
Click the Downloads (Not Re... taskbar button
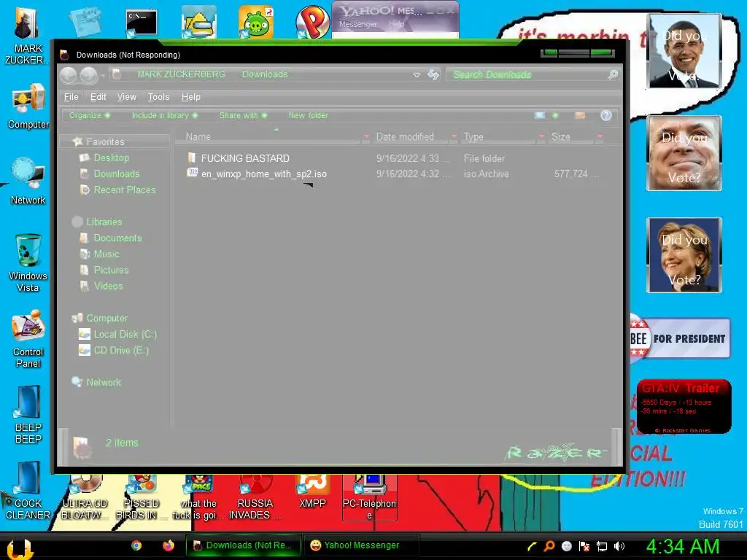pos(244,545)
